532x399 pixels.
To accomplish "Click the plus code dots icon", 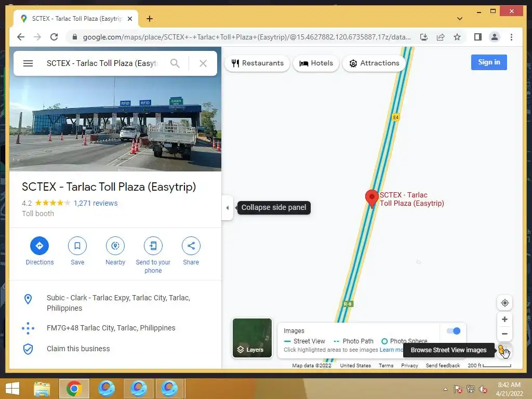I will click(28, 328).
